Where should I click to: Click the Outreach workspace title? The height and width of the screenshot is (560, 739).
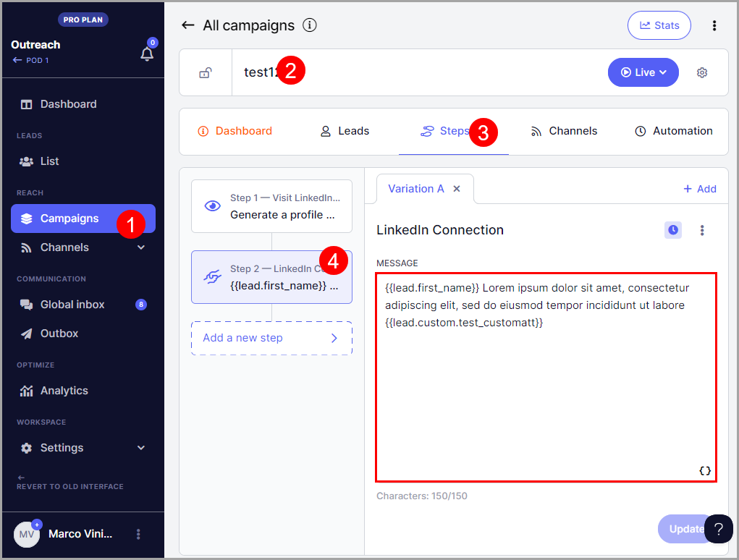[x=35, y=45]
